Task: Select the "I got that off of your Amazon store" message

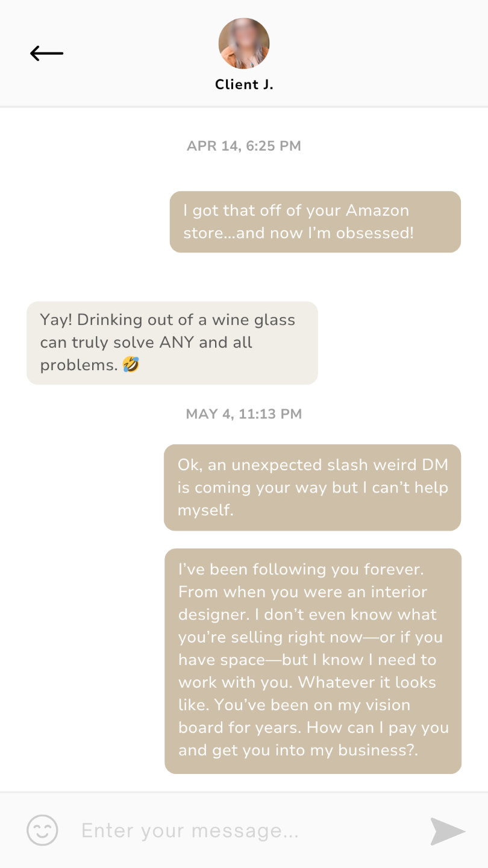Action: 315,222
